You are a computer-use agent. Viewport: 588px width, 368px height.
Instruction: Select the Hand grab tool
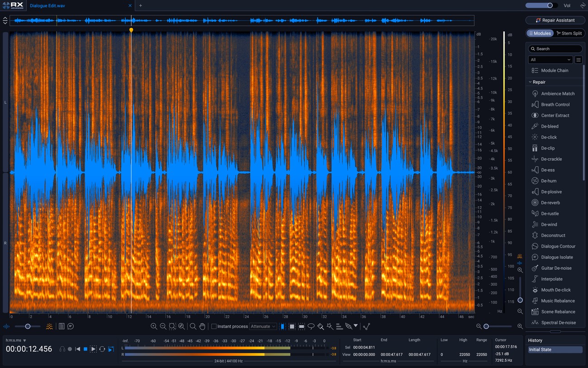tap(202, 326)
